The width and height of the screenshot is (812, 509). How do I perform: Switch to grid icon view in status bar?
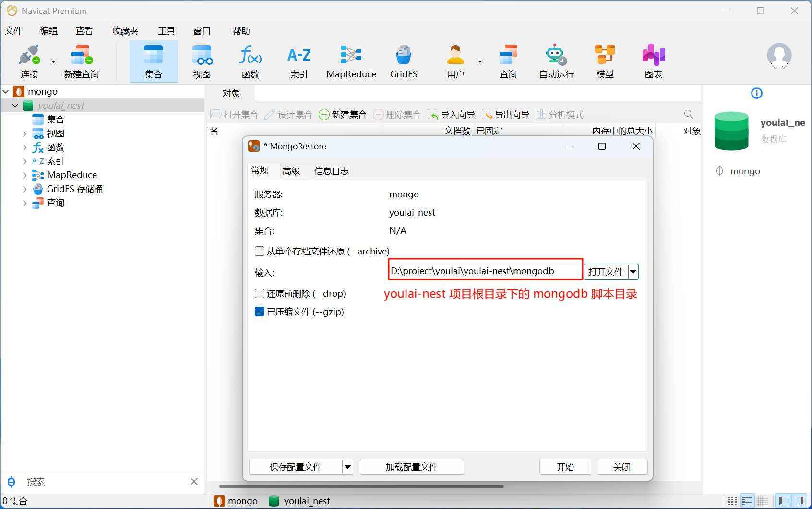click(732, 501)
